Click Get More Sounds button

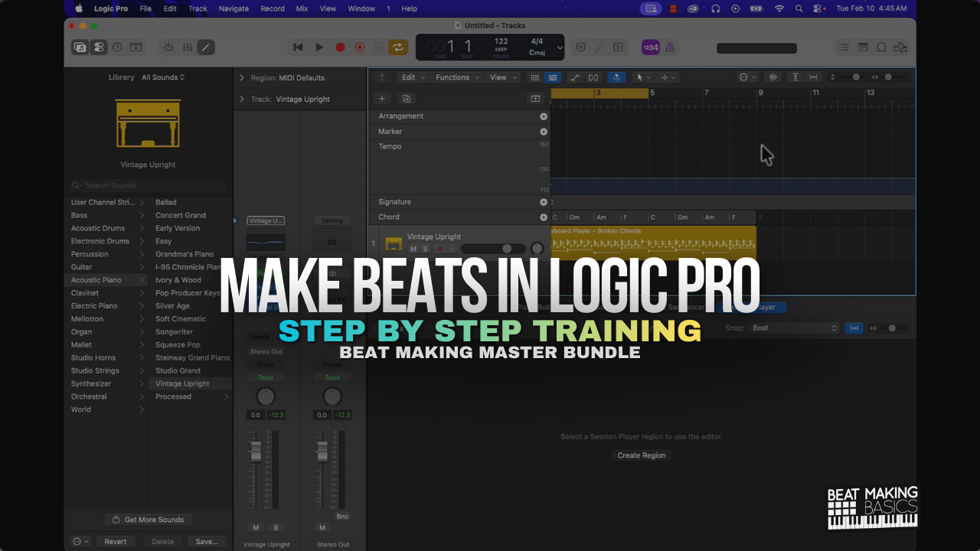click(148, 520)
